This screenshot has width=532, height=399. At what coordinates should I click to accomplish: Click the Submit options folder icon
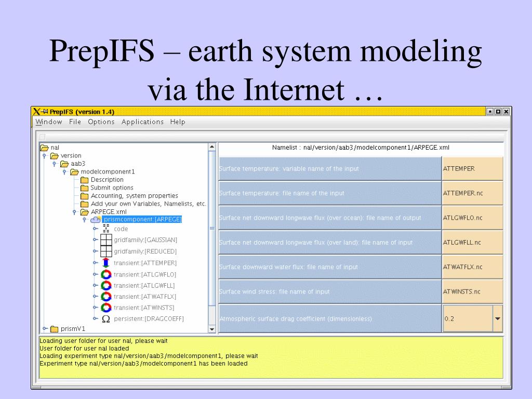click(85, 188)
